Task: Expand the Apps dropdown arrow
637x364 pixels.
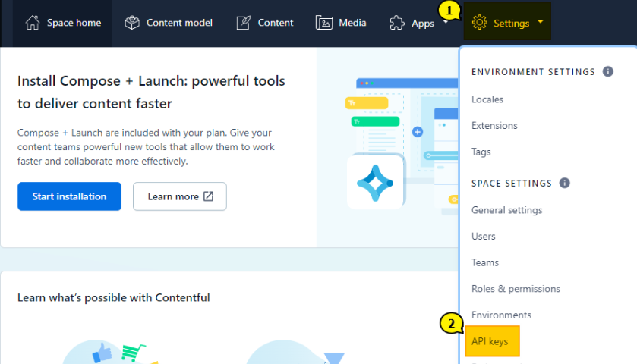Action: pos(445,22)
